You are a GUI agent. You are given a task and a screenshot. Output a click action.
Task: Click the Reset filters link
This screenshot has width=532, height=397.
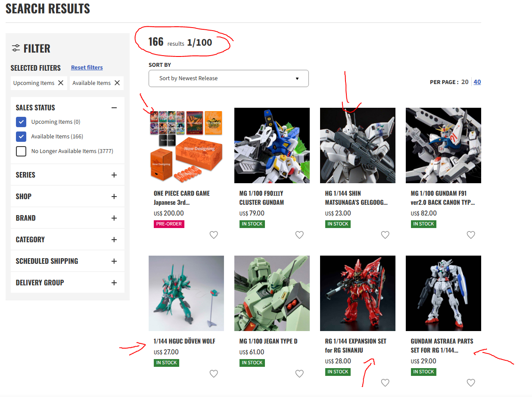(x=87, y=68)
